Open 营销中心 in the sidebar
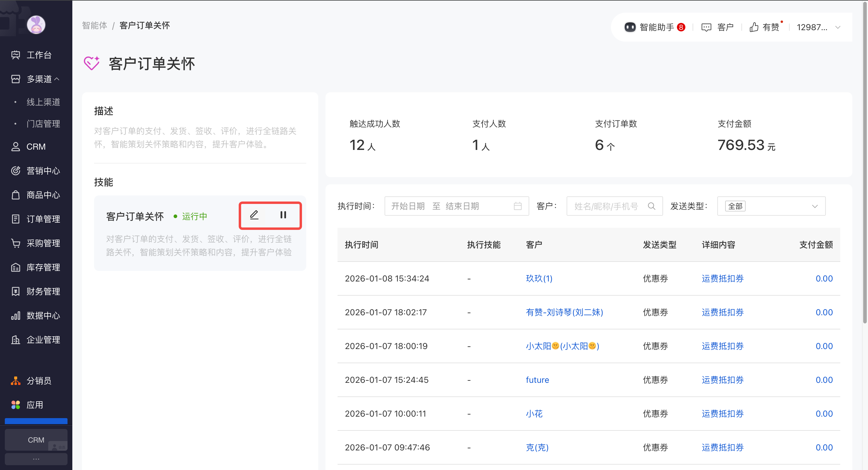The image size is (868, 470). pos(43,171)
